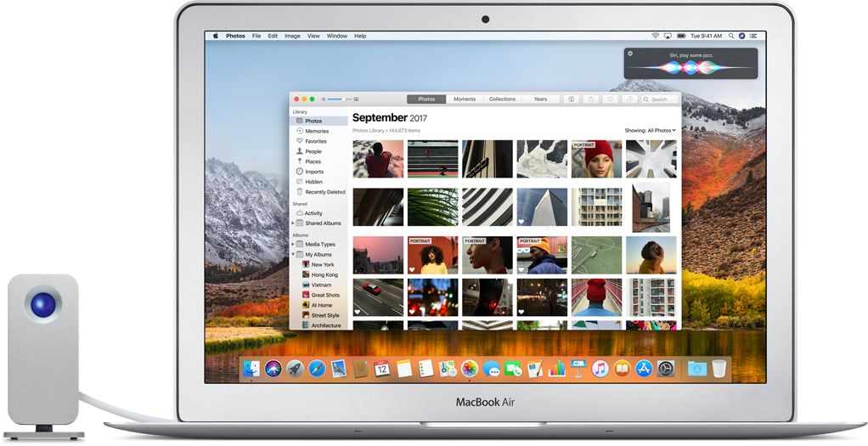Open Mail stamp icon in Dock

(x=338, y=368)
